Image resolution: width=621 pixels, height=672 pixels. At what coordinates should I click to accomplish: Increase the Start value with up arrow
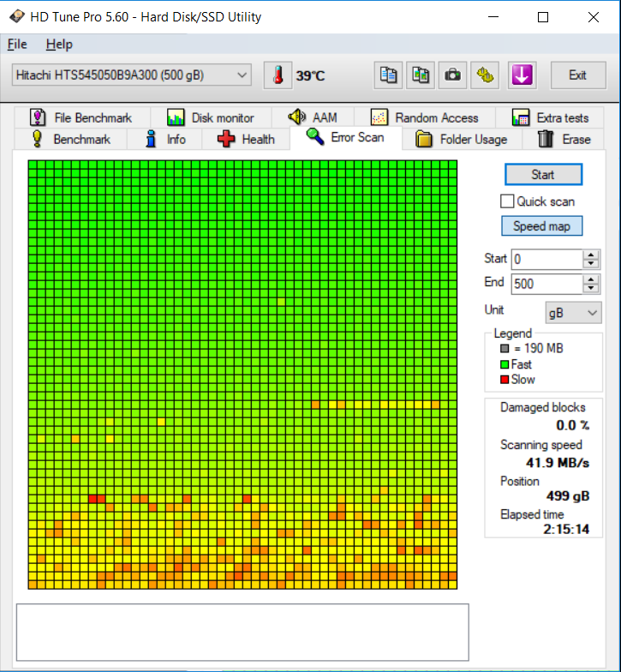[x=591, y=255]
